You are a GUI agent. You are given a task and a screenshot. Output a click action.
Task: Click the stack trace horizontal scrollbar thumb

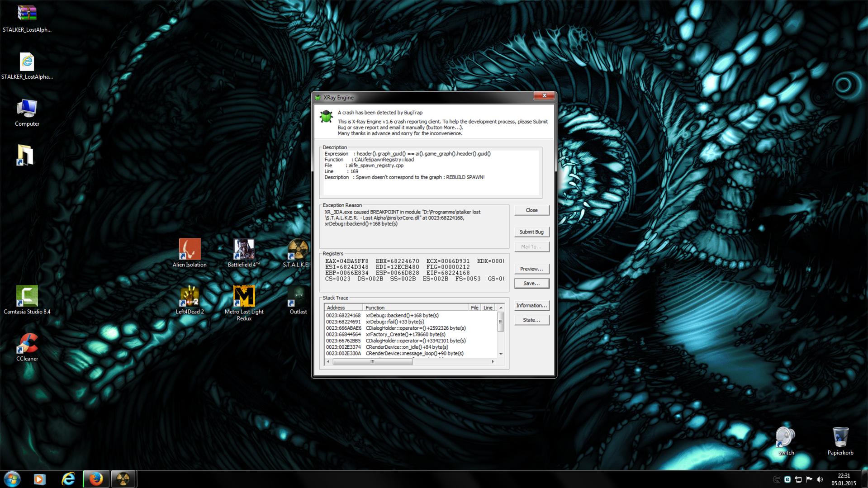pos(373,362)
